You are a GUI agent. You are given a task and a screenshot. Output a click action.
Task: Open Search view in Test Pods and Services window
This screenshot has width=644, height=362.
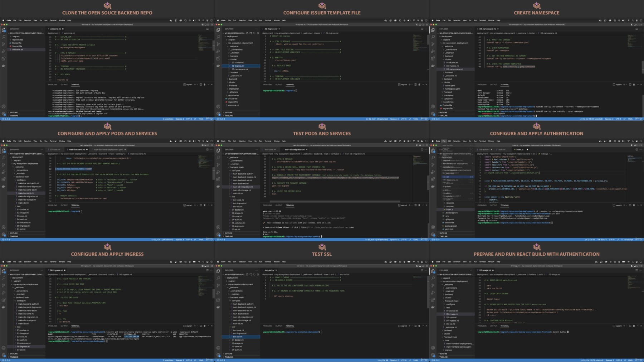click(x=218, y=158)
